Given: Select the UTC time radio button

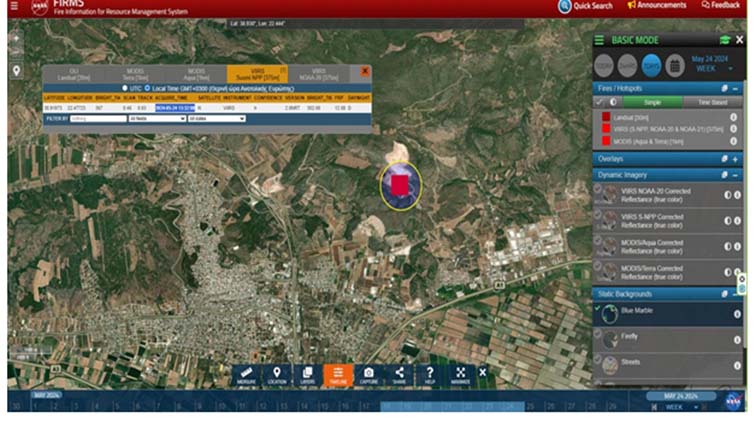Looking at the screenshot, I should 125,88.
